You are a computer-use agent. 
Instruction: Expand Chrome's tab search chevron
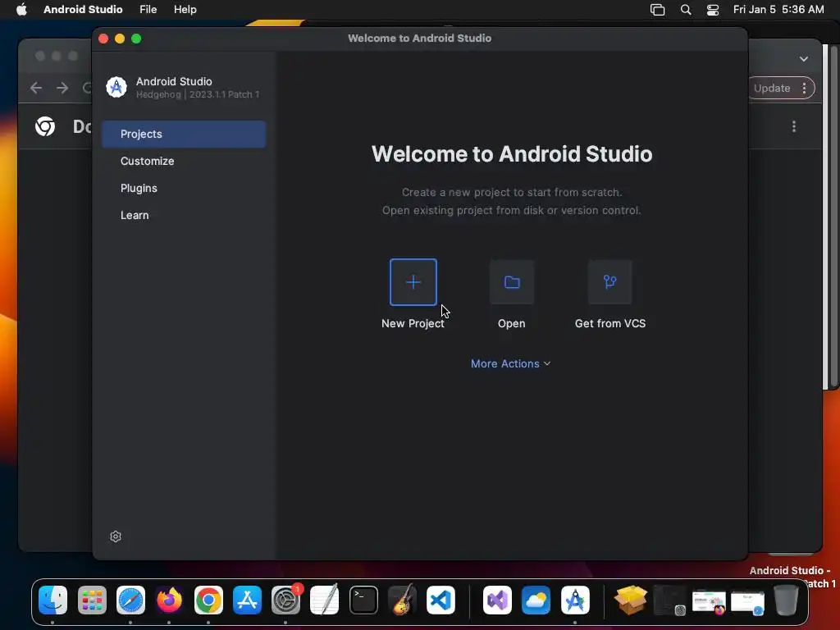click(804, 59)
